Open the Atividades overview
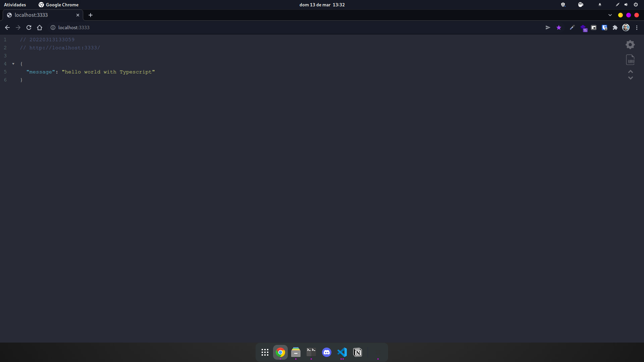This screenshot has width=644, height=362. point(15,5)
